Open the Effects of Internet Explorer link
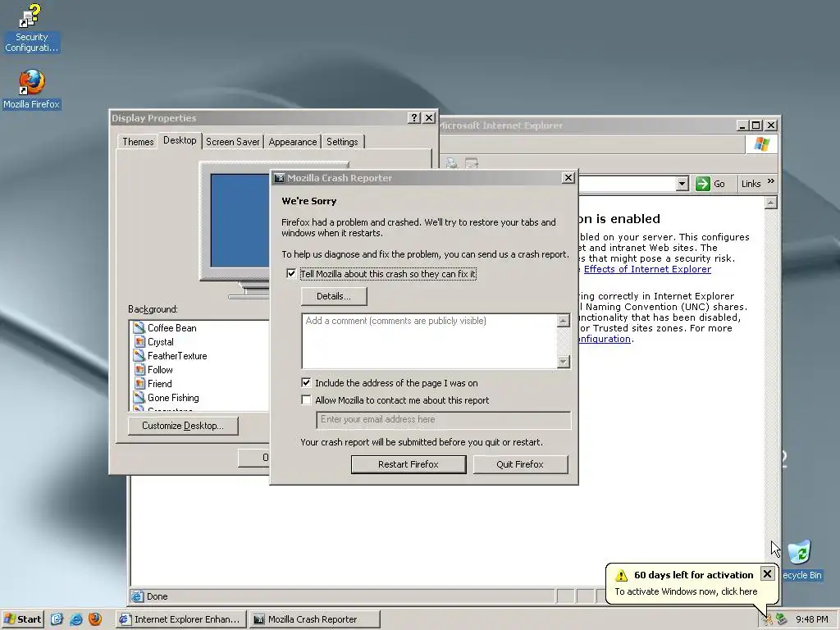This screenshot has width=840, height=630. tap(647, 269)
